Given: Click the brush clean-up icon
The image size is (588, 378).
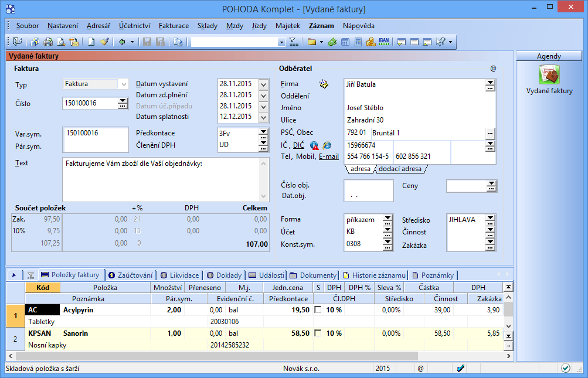Looking at the screenshot, I should coord(104,42).
